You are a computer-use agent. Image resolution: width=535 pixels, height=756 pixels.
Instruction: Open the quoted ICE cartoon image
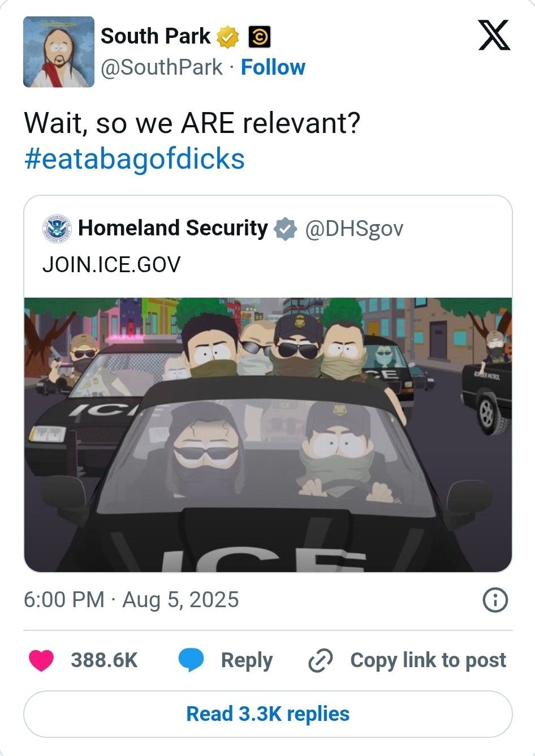[x=268, y=435]
